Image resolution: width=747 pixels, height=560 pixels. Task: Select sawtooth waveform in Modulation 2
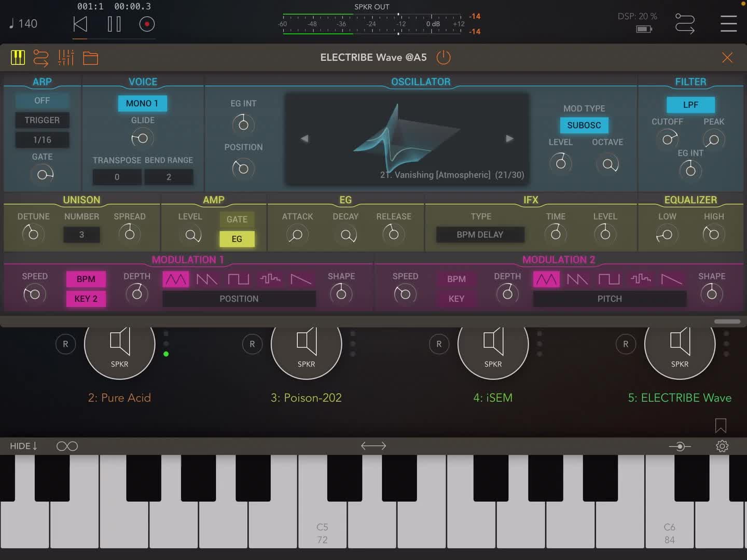[577, 279]
